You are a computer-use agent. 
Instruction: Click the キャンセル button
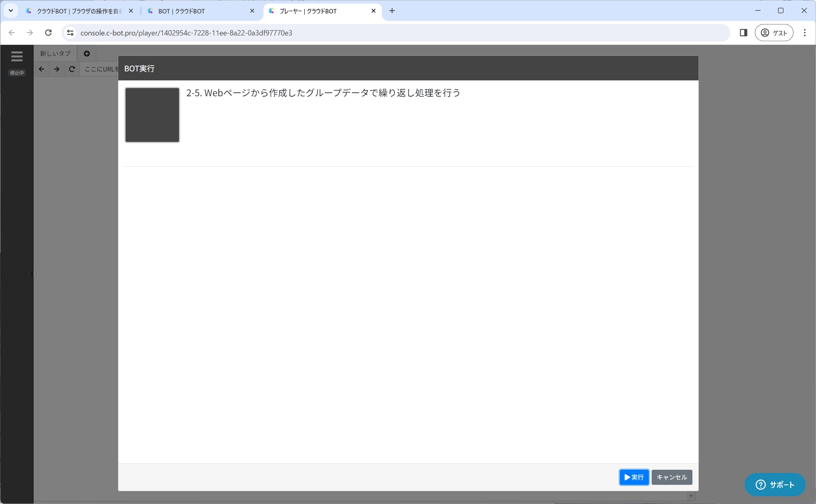pyautogui.click(x=671, y=477)
